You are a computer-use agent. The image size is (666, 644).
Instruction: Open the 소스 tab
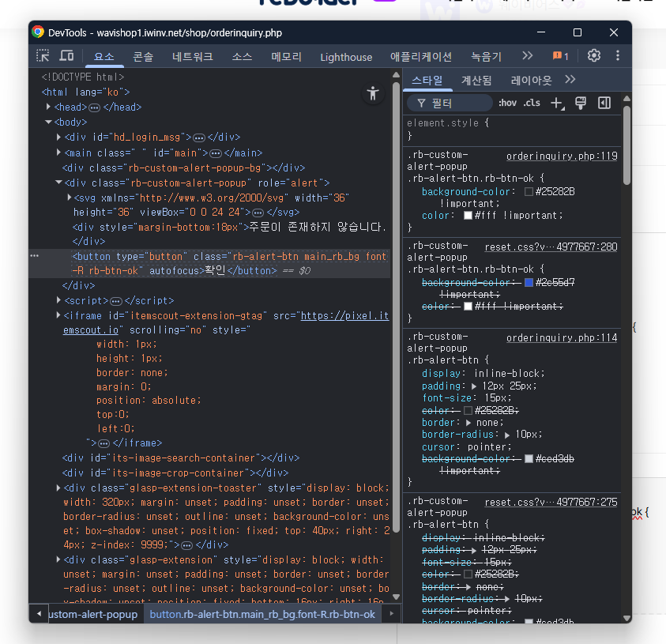(x=242, y=57)
